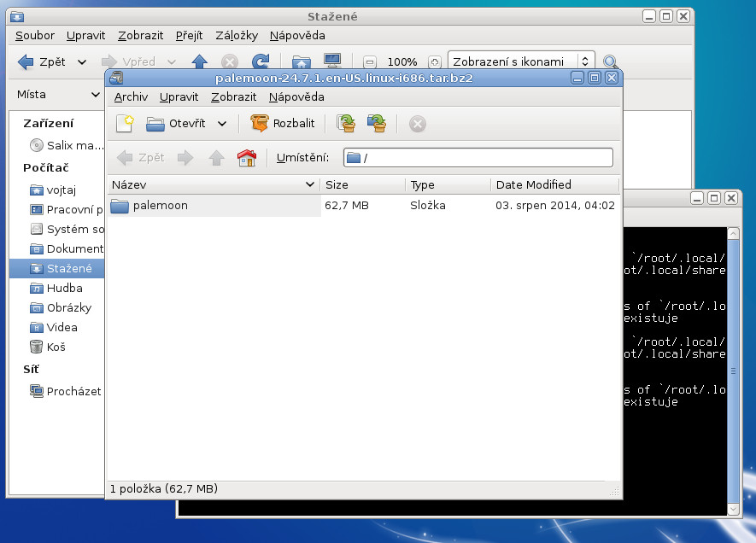Click the Umístění location field
This screenshot has height=543, width=756.
click(478, 158)
